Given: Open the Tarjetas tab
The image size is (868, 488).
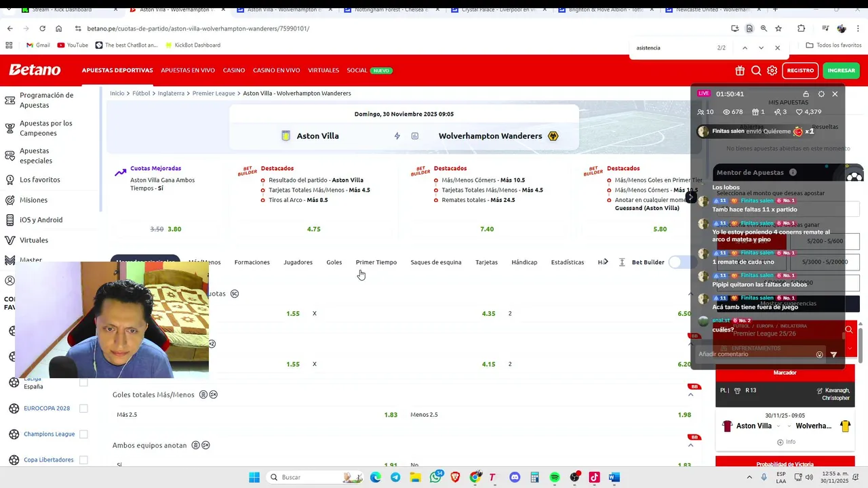Looking at the screenshot, I should tap(486, 262).
